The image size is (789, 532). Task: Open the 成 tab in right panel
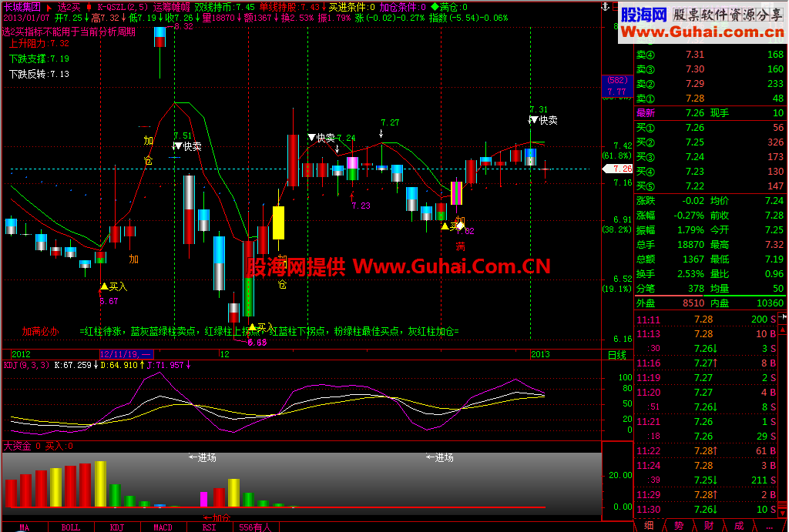pyautogui.click(x=739, y=526)
